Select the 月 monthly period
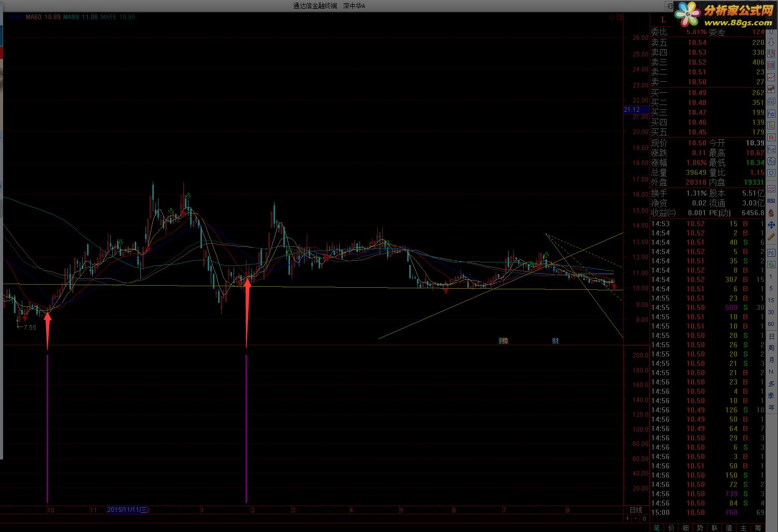Screen dimensions: 778x532 (x=771, y=360)
